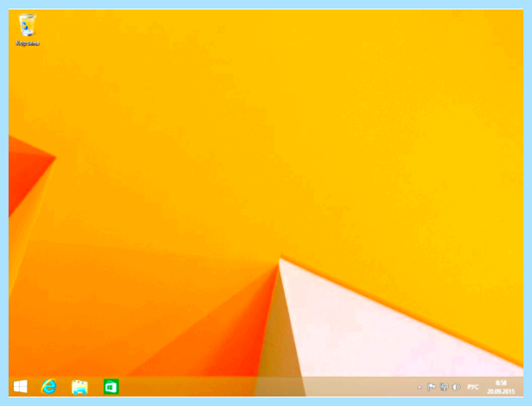532x406 pixels.
Task: Open File Explorer from the taskbar
Action: click(80, 386)
